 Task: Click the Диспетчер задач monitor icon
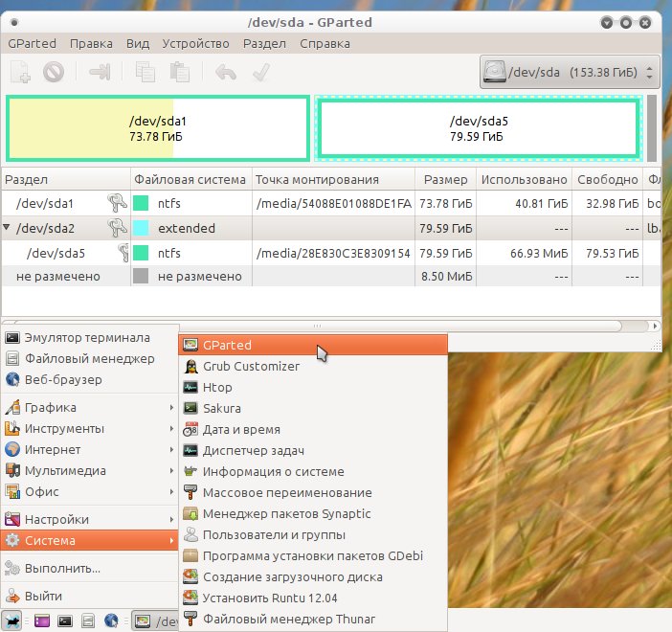(190, 450)
